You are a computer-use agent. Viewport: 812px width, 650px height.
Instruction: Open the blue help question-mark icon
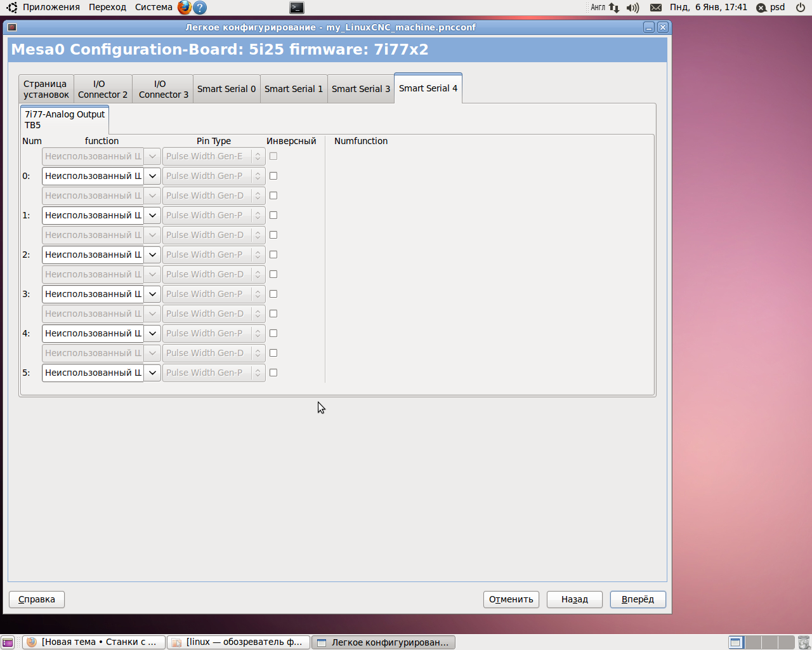pyautogui.click(x=200, y=8)
